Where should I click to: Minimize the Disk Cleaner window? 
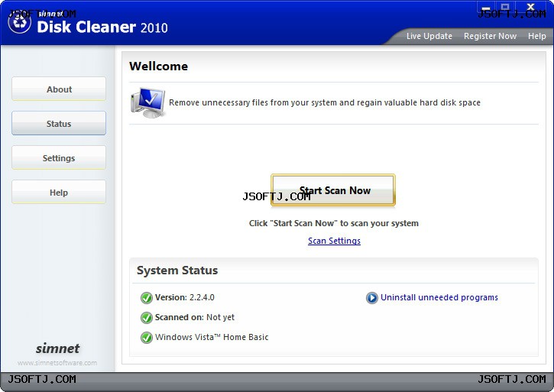486,8
